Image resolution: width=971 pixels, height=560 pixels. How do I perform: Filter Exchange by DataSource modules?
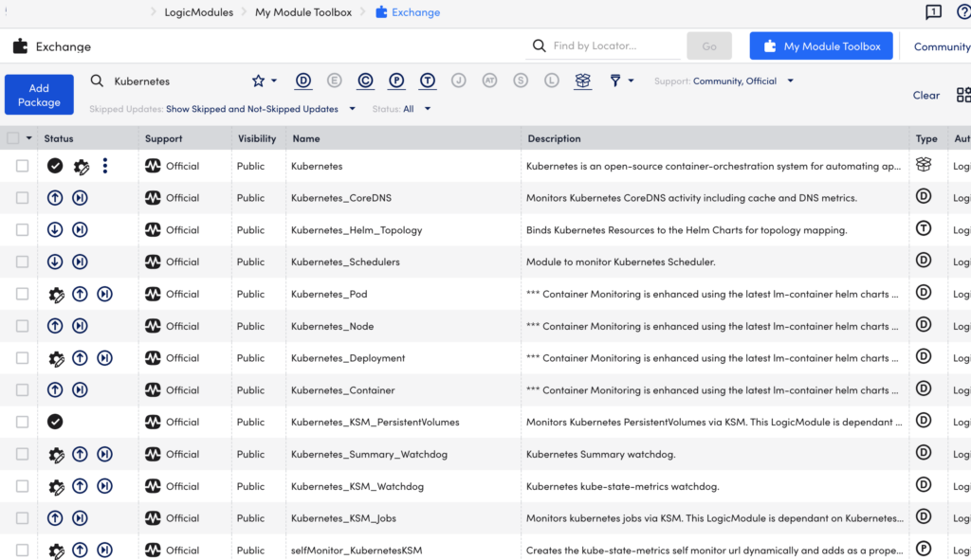click(x=303, y=81)
